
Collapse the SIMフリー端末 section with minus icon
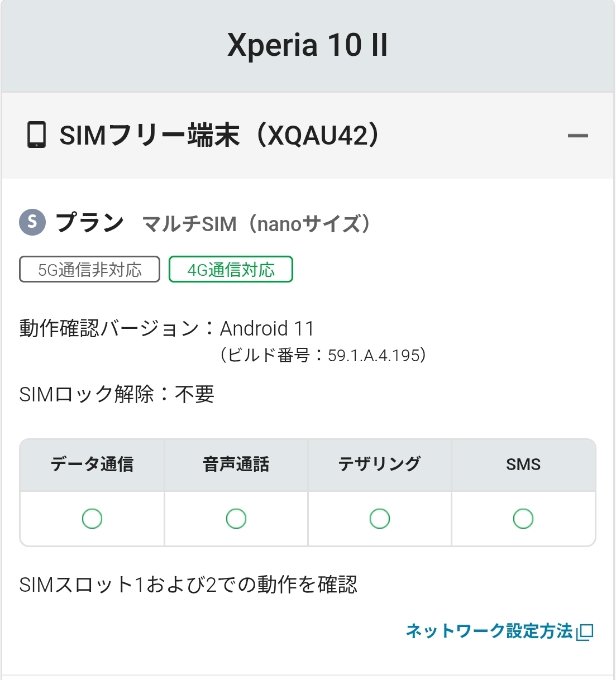click(577, 136)
